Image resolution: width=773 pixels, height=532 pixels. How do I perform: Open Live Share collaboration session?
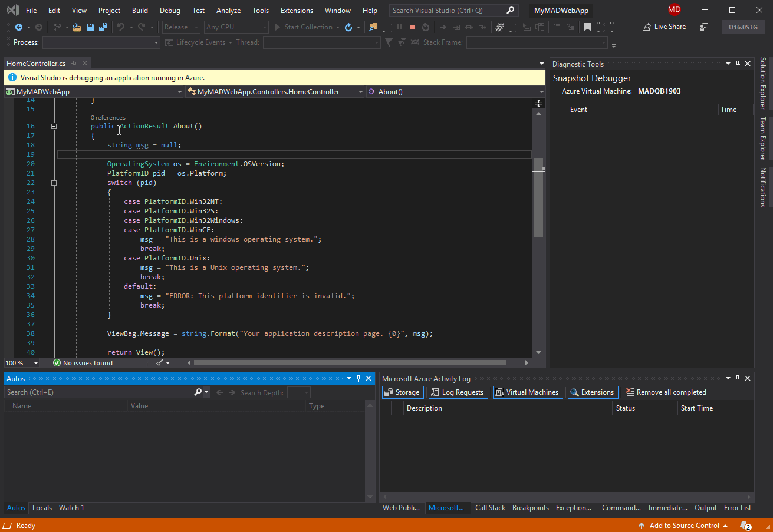[664, 26]
